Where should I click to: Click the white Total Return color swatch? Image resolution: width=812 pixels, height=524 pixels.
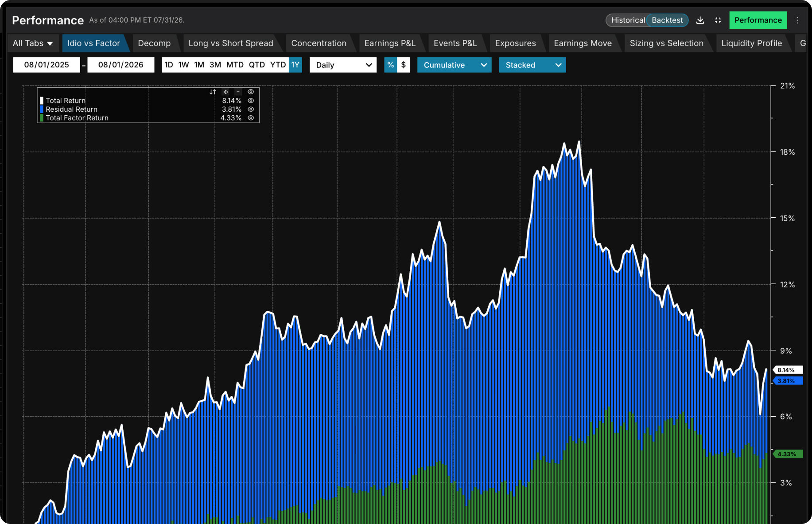pyautogui.click(x=42, y=101)
